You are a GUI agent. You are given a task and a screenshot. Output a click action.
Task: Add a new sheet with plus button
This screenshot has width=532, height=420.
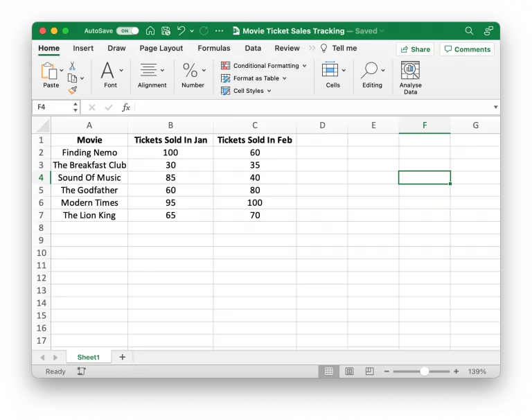pyautogui.click(x=123, y=357)
